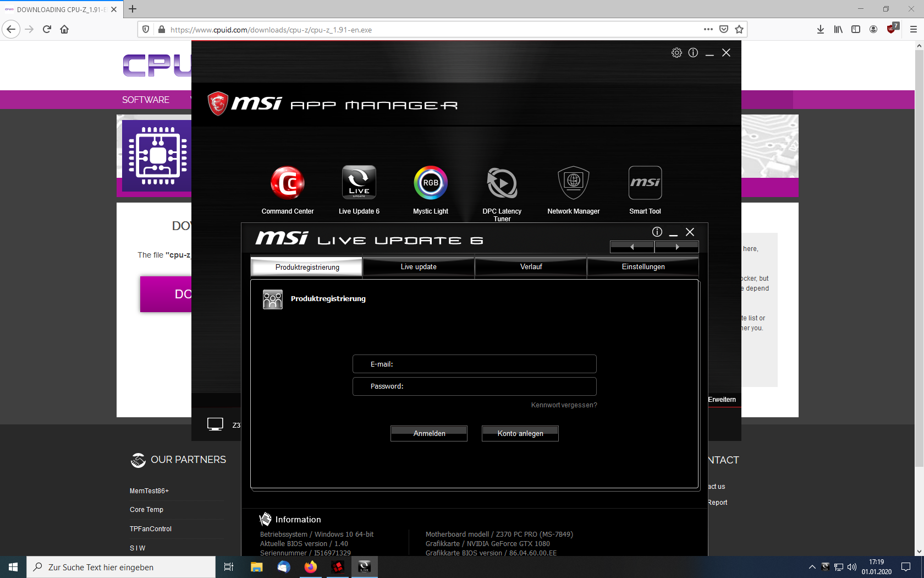
Task: Focus the Password input field
Action: tap(475, 386)
